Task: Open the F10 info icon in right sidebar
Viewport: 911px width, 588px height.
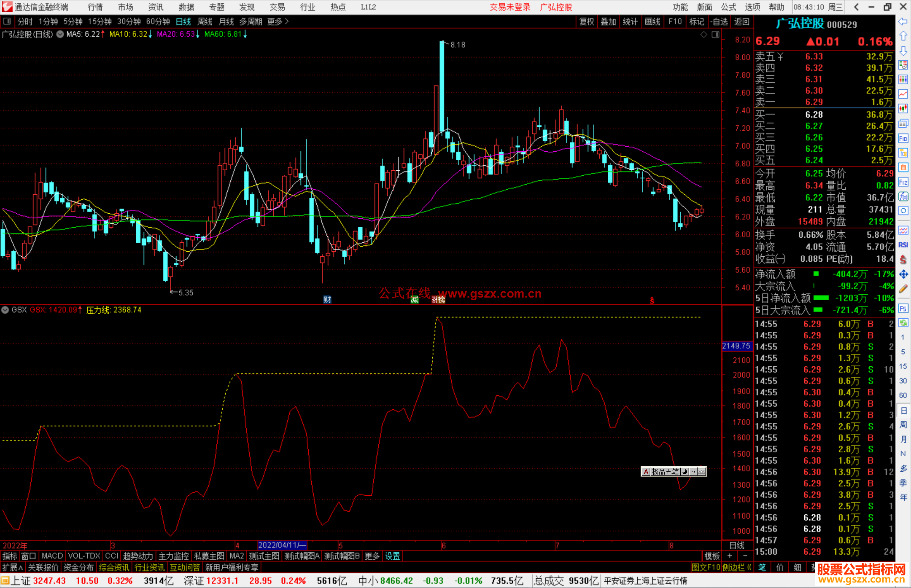Action: (903, 138)
